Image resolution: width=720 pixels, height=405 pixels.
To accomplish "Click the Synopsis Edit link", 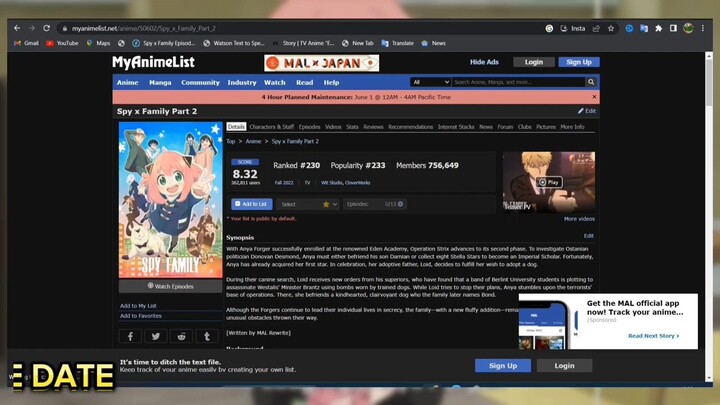I will point(589,236).
